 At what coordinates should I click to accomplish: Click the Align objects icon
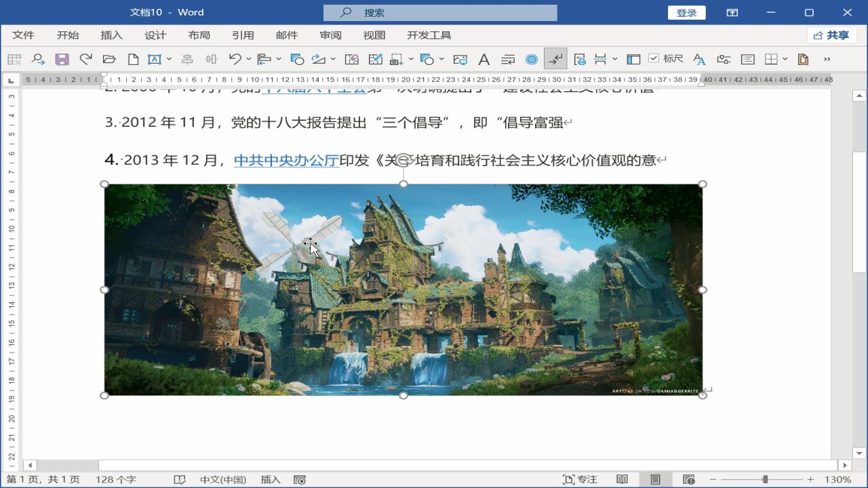point(264,60)
